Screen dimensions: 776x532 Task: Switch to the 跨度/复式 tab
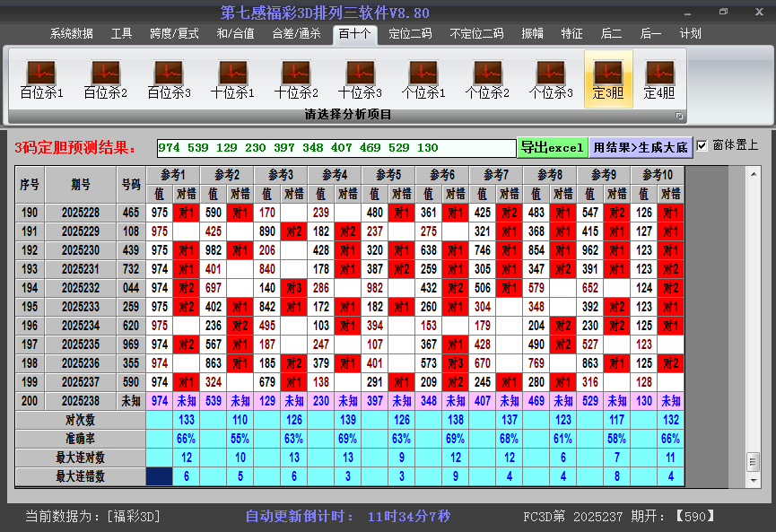174,34
